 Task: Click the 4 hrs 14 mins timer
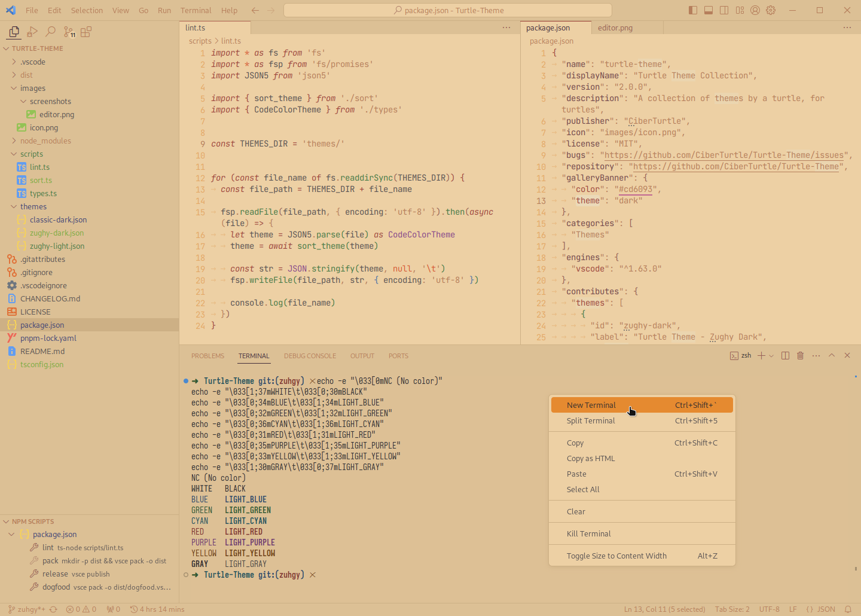coord(157,609)
